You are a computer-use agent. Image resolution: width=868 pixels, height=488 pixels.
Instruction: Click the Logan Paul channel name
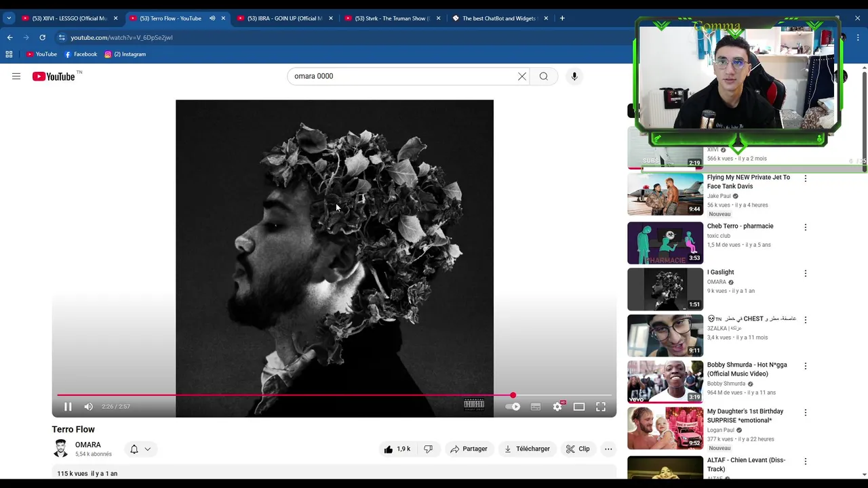(721, 430)
